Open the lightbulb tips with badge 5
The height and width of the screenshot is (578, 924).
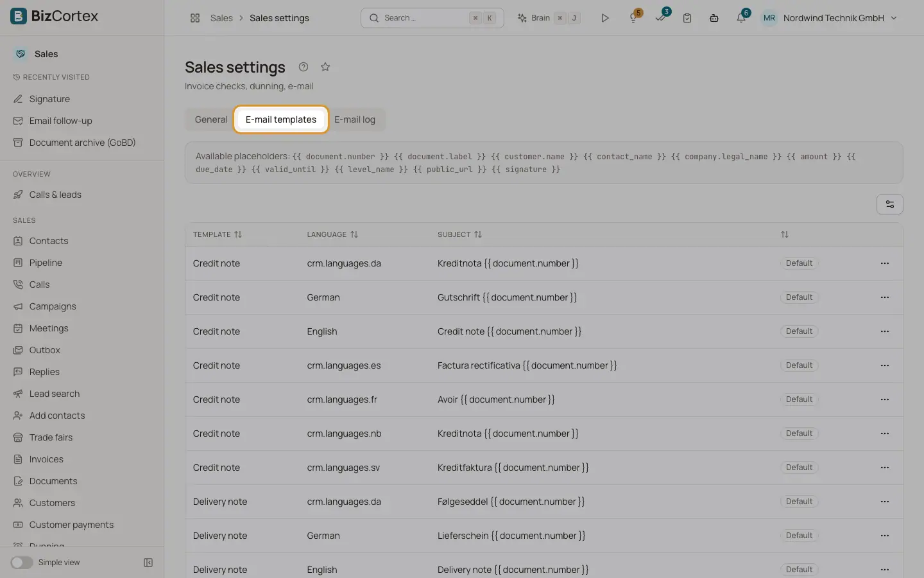pyautogui.click(x=634, y=18)
